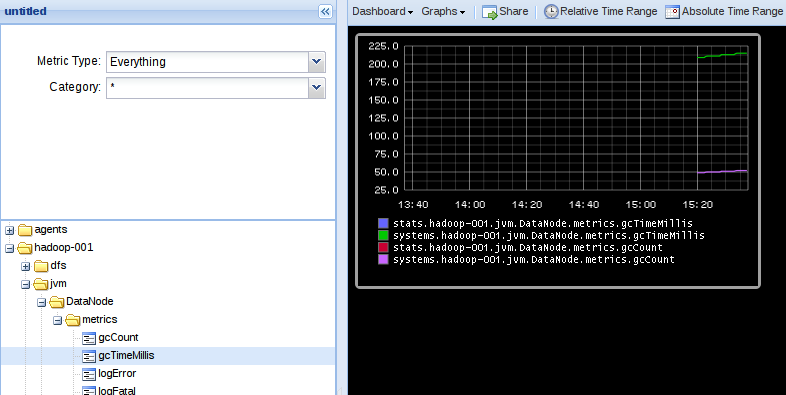Select the metrics tree label
Viewport: 786px width, 395px height.
100,320
